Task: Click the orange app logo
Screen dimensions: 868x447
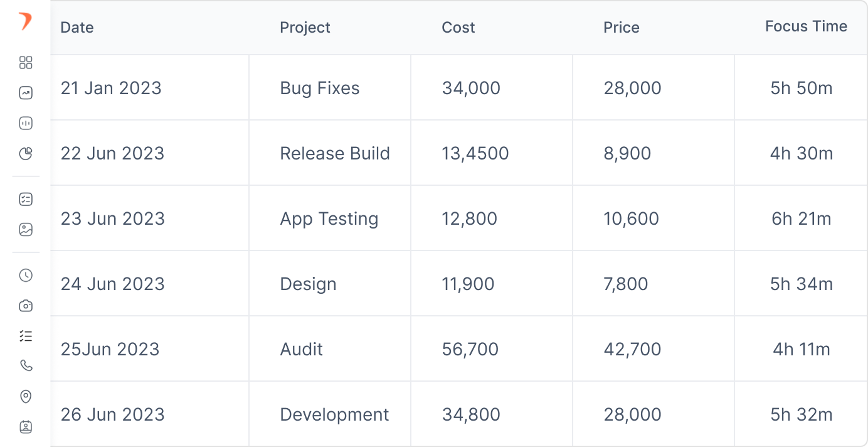Action: coord(25,21)
